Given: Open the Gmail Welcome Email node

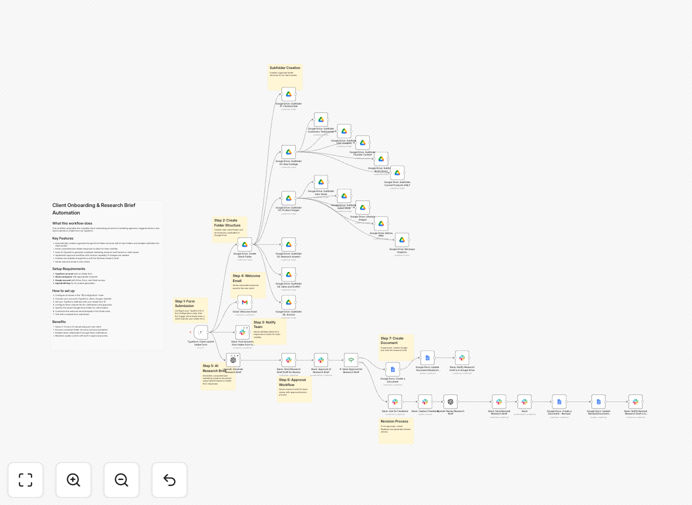Looking at the screenshot, I should [244, 302].
